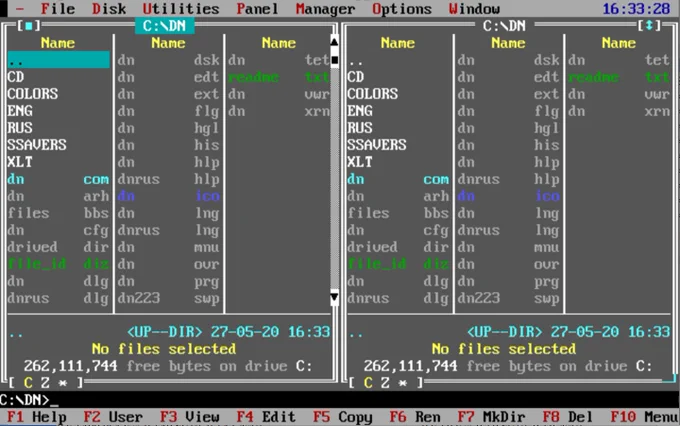The height and width of the screenshot is (426, 680).
Task: Open the Options menu
Action: coord(402,9)
